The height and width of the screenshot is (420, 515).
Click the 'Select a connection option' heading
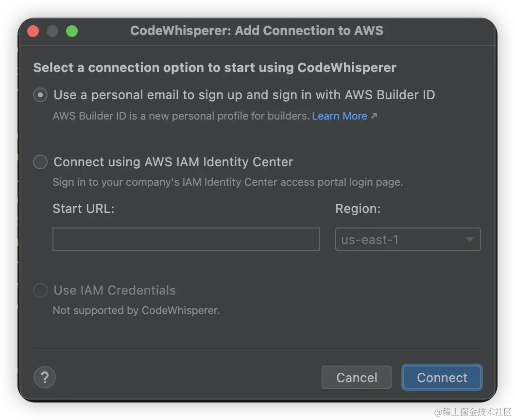coord(215,68)
